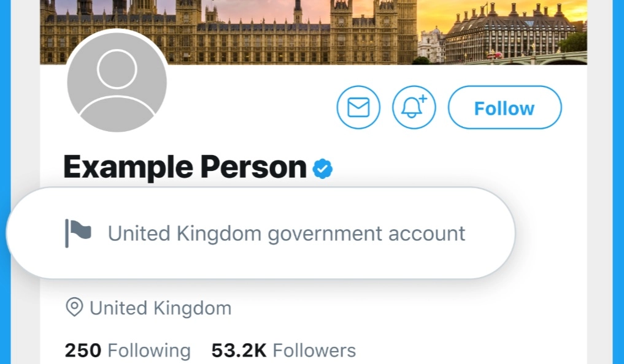Image resolution: width=624 pixels, height=364 pixels.
Task: Click the blue verified checkmark badge
Action: point(322,169)
